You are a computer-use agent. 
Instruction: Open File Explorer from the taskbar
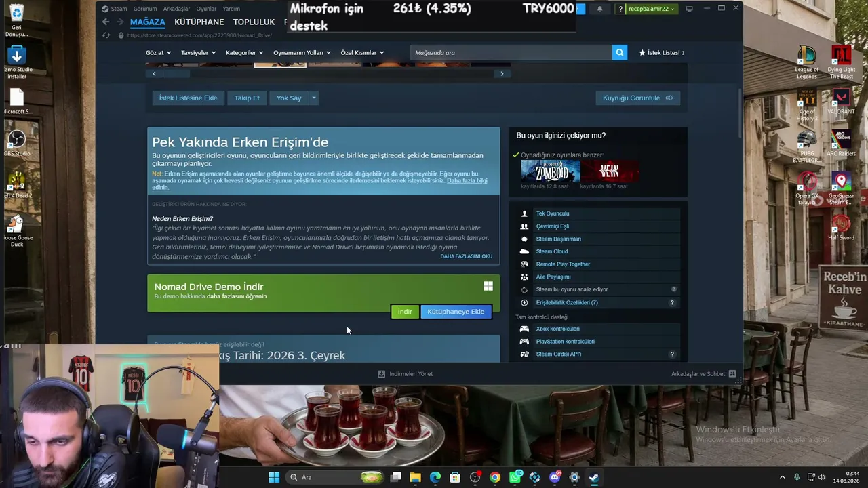(x=416, y=477)
